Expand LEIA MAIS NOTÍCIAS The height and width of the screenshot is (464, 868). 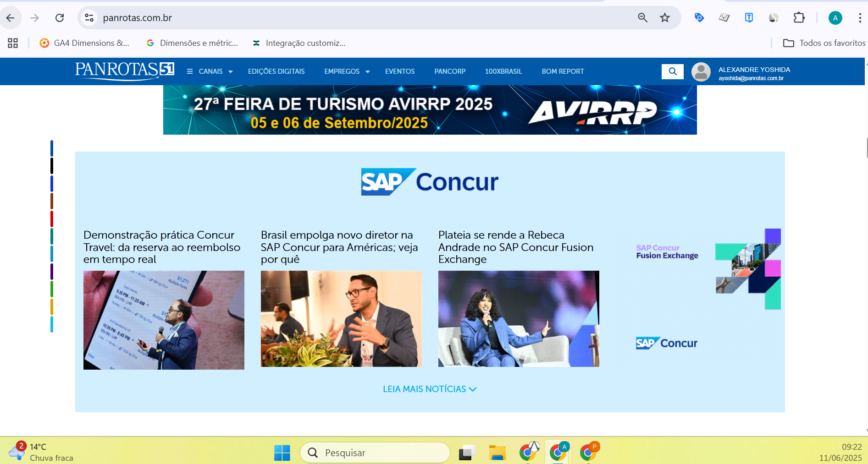pyautogui.click(x=430, y=389)
